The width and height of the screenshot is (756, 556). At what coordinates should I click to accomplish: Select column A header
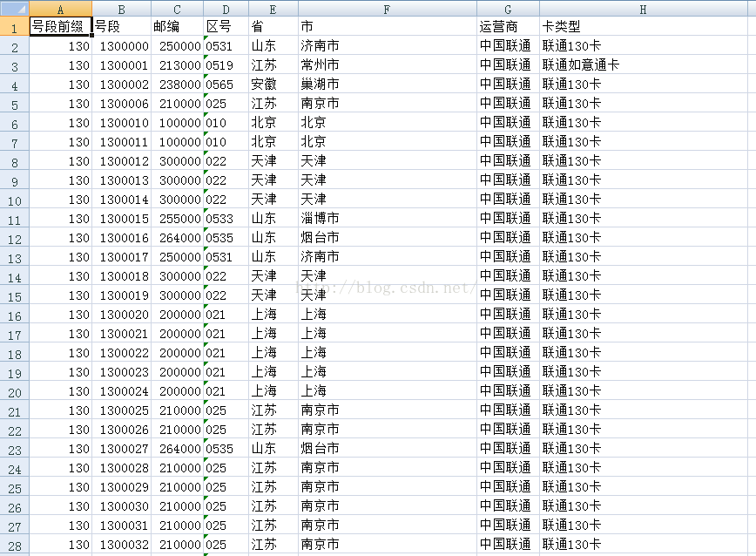pyautogui.click(x=60, y=9)
